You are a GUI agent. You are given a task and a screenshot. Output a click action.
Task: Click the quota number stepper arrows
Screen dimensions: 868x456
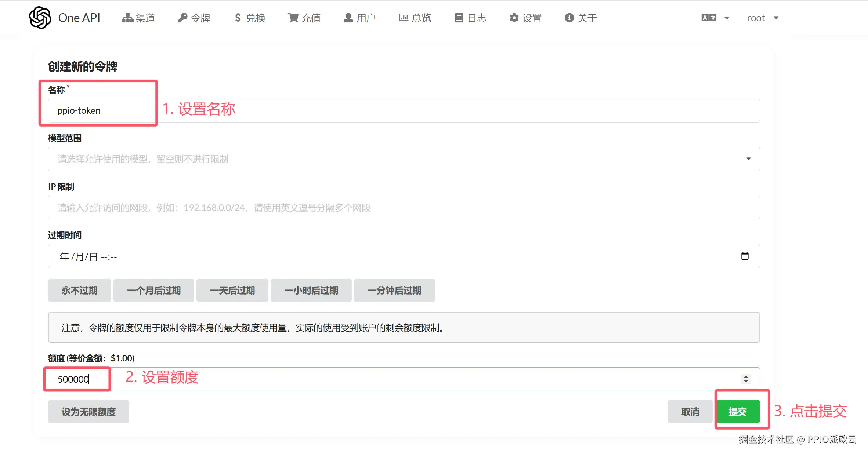(x=745, y=379)
